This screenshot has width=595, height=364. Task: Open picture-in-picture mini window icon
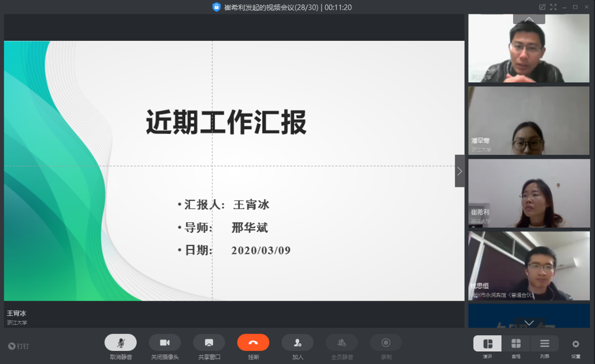point(542,7)
